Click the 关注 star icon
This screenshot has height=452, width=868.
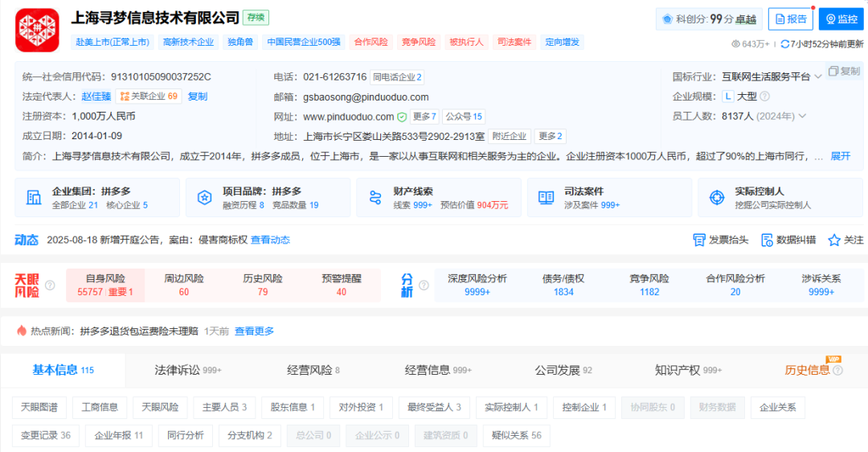833,240
